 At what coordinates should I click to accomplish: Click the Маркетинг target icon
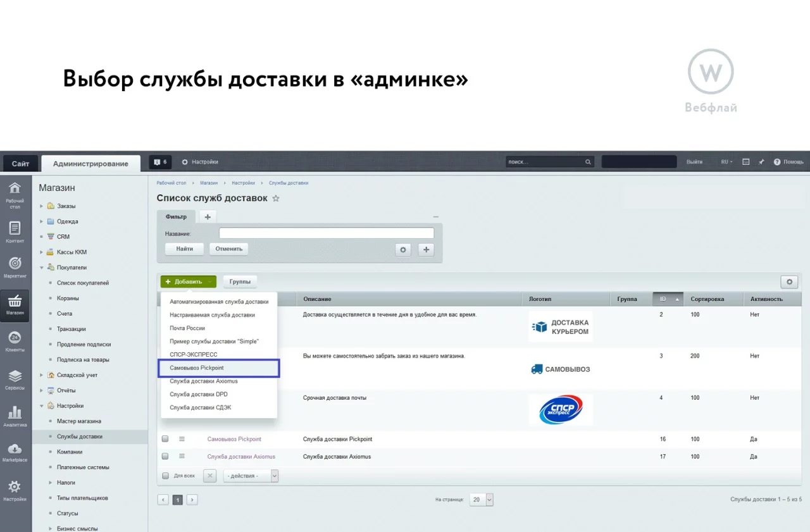click(15, 266)
